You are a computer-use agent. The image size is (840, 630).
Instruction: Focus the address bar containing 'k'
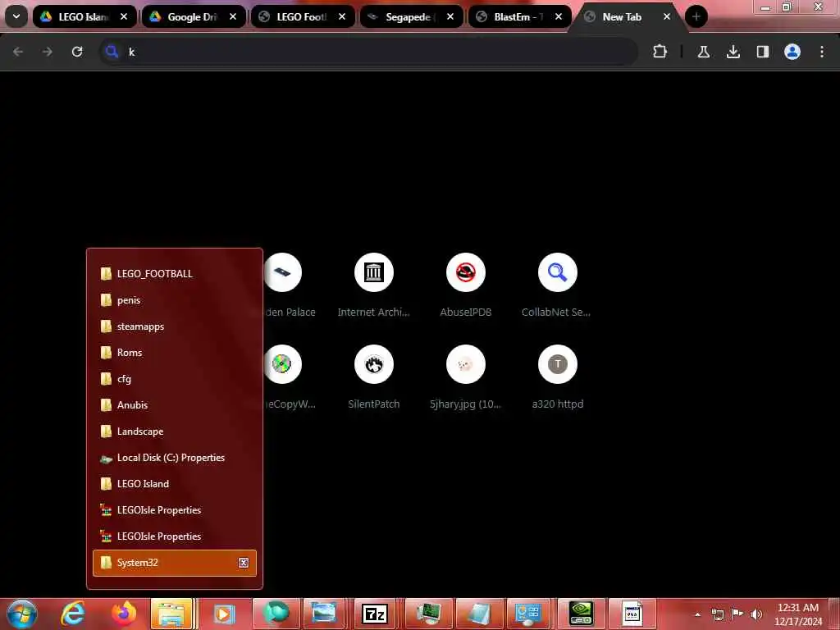(368, 52)
